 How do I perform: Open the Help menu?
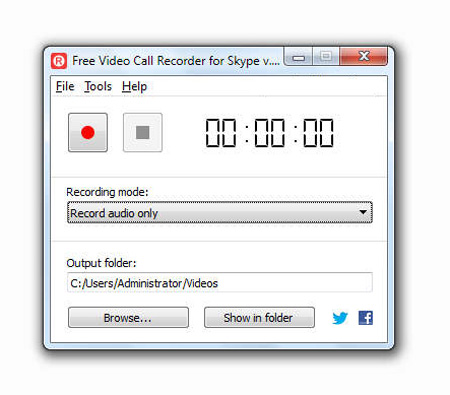click(x=134, y=86)
